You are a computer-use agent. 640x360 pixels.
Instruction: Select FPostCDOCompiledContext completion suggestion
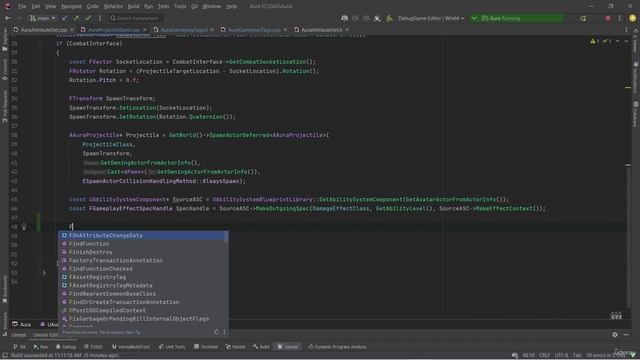[x=141, y=310]
